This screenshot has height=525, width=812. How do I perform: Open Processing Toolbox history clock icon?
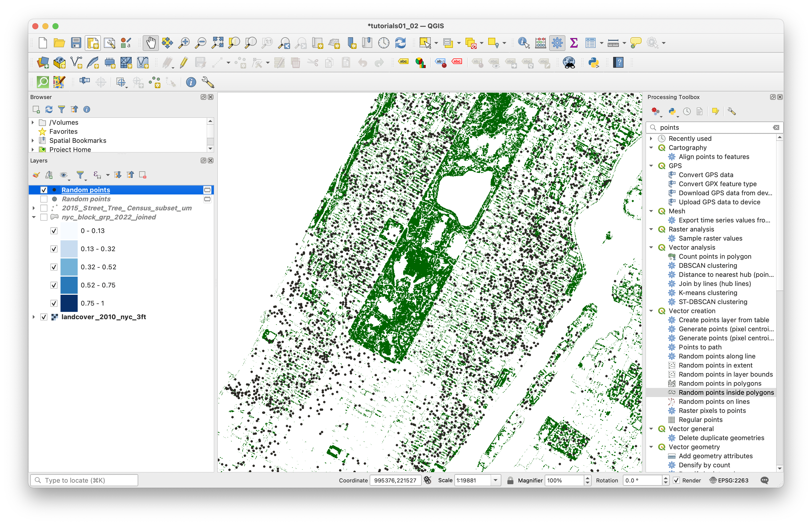[687, 112]
